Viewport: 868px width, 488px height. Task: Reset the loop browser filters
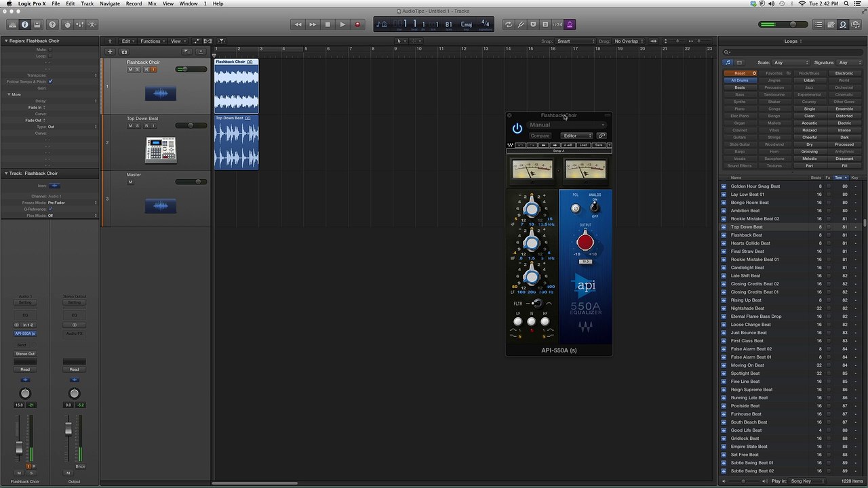[x=740, y=73]
